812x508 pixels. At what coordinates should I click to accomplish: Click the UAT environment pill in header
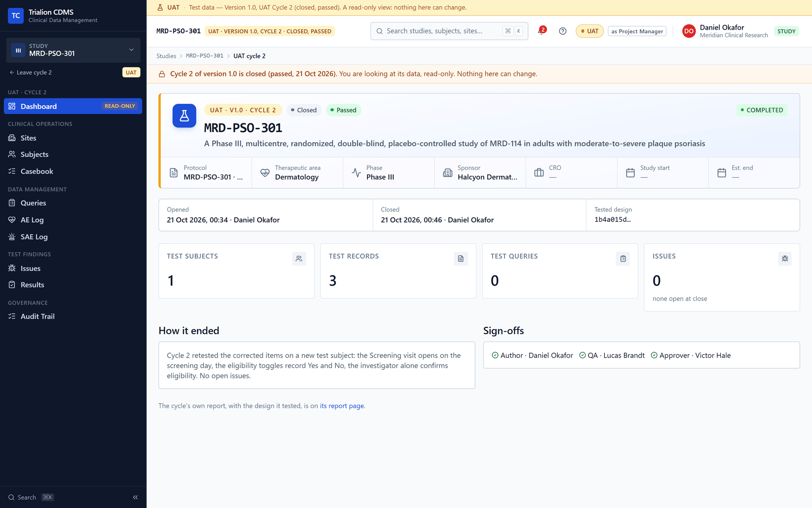pyautogui.click(x=590, y=31)
